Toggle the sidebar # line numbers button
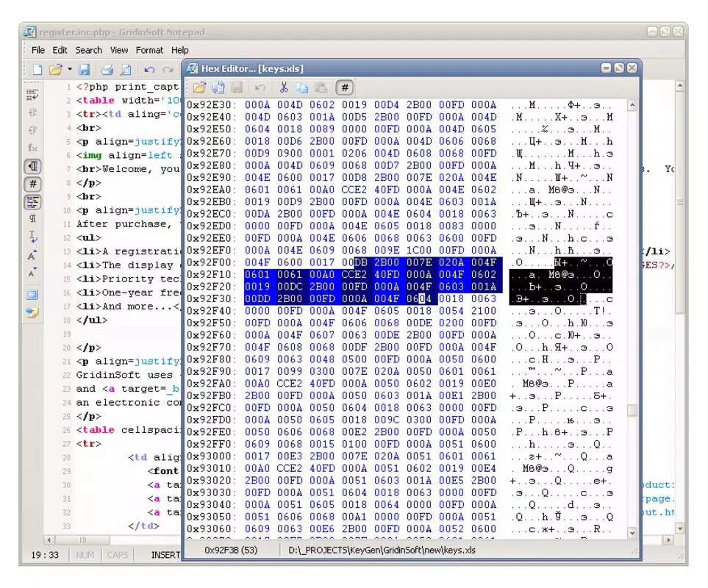Screen dimensions: 708x588 coord(32,184)
